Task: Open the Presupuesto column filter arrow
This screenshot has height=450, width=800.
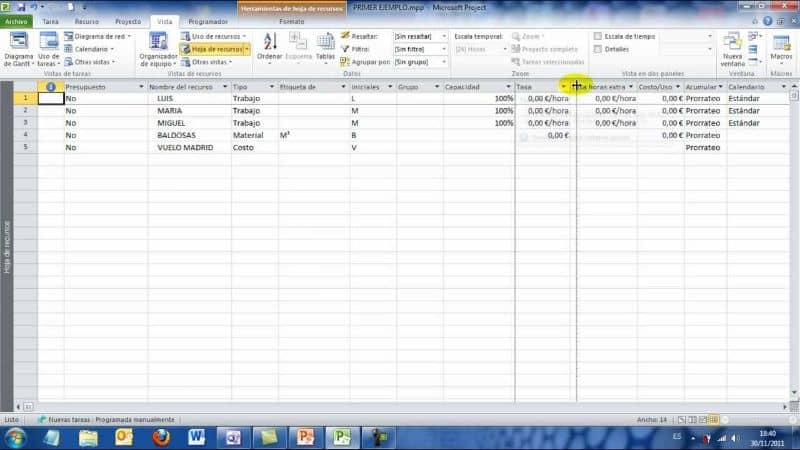Action: pyautogui.click(x=141, y=87)
